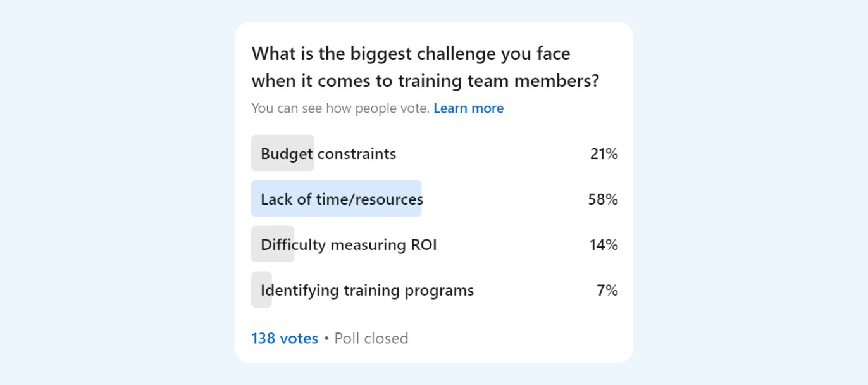
Task: Select the Budget constraints poll option
Action: 328,153
